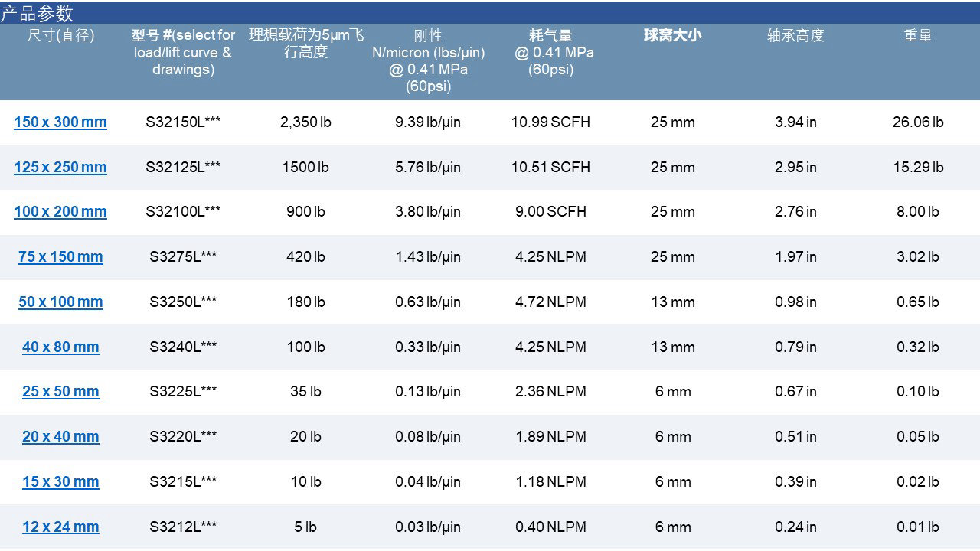Viewport: 980px width, 551px height.
Task: Select the 0.63 lb/µin stiffness value
Action: pos(427,302)
